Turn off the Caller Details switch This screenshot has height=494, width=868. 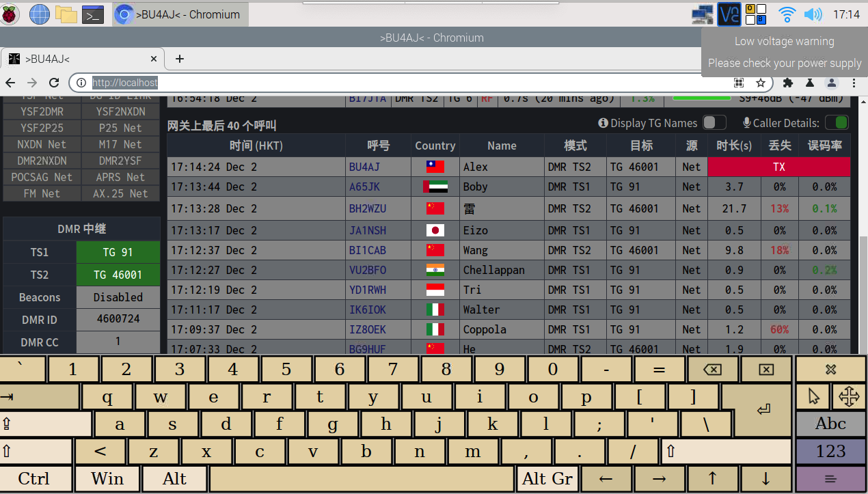[x=837, y=123]
